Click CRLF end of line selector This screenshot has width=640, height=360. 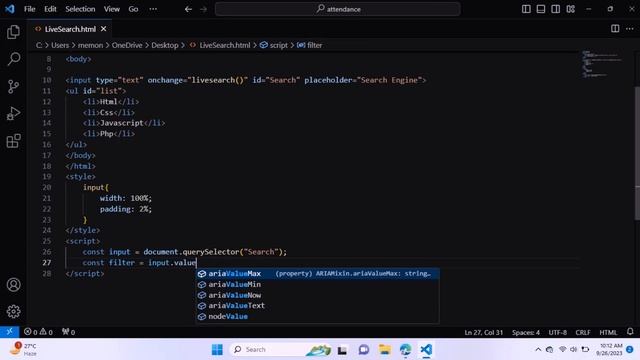583,332
